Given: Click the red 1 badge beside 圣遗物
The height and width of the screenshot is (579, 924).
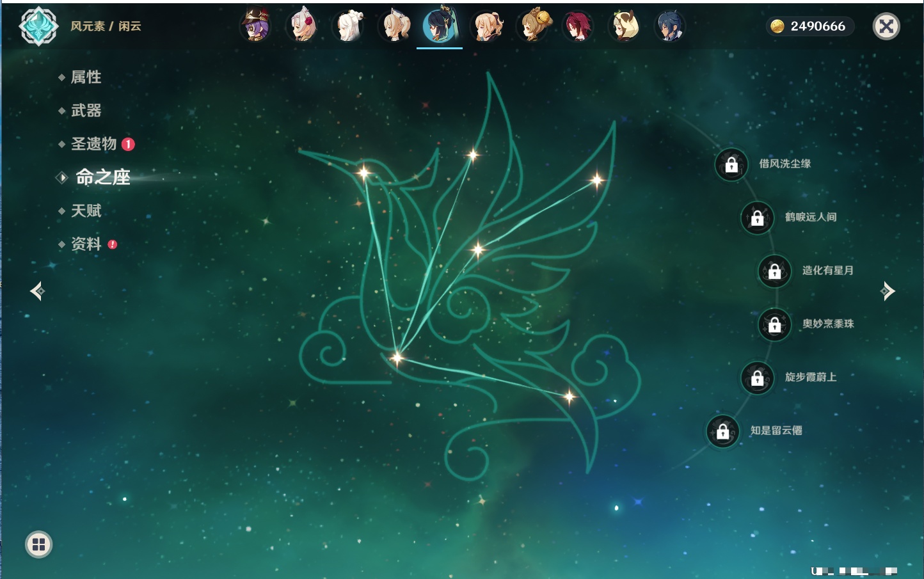Looking at the screenshot, I should (x=128, y=144).
